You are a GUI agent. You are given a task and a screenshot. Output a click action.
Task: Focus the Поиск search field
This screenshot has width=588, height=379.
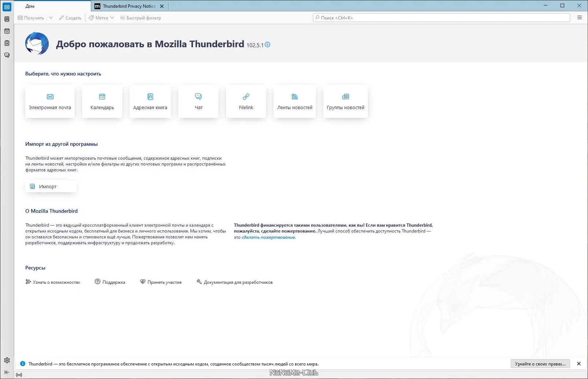442,18
